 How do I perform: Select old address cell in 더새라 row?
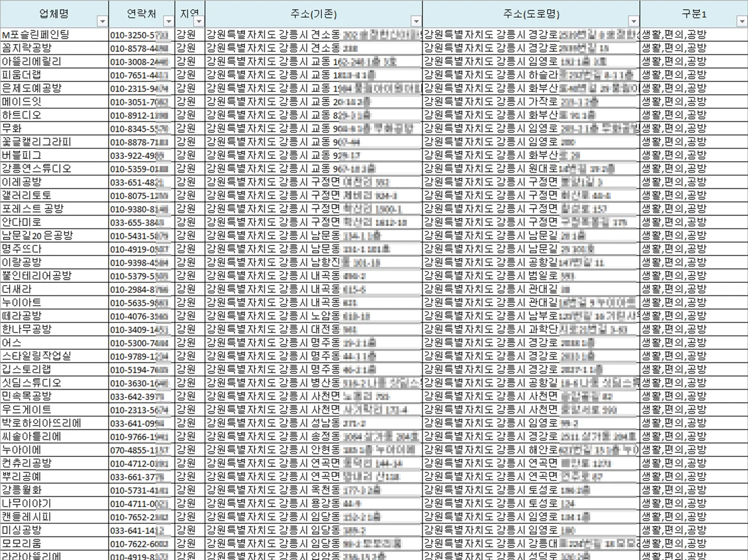(314, 289)
